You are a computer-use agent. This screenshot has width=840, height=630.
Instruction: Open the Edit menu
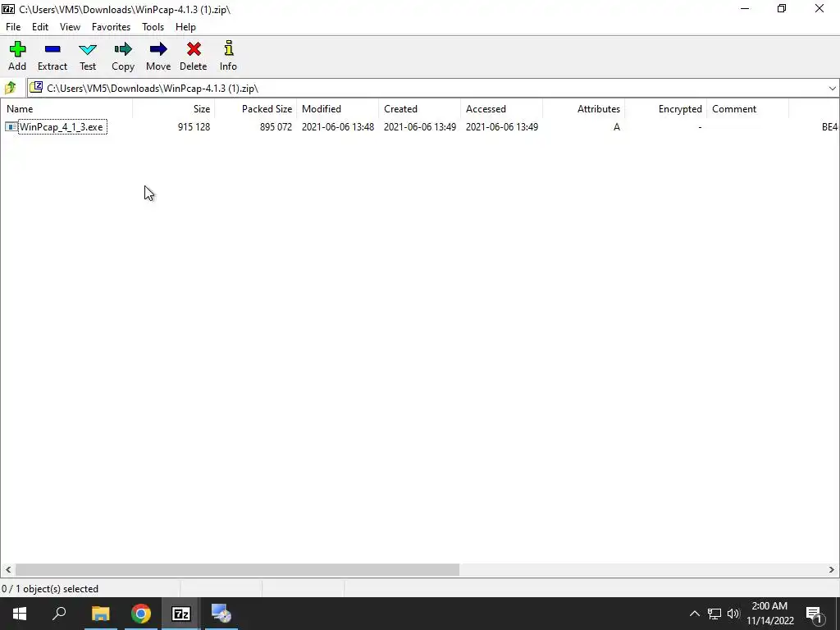click(x=40, y=27)
